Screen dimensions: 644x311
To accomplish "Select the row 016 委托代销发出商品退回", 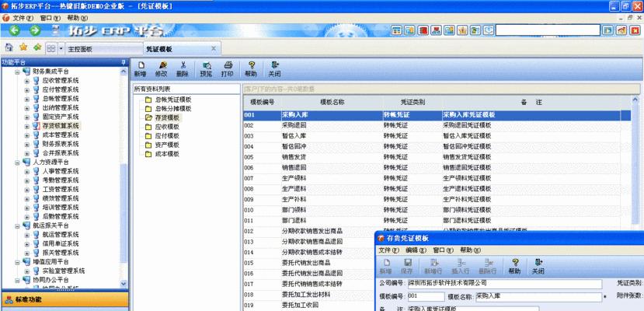I will click(x=309, y=273).
